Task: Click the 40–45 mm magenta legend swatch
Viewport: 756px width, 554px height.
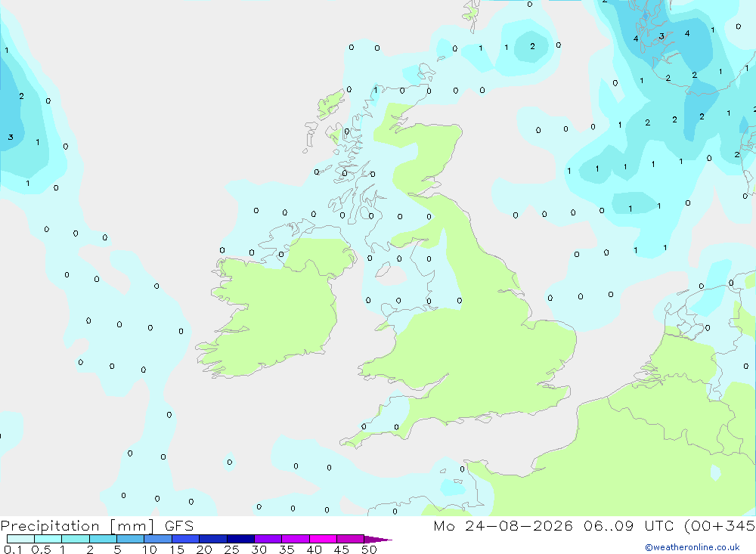Action: coord(323,539)
